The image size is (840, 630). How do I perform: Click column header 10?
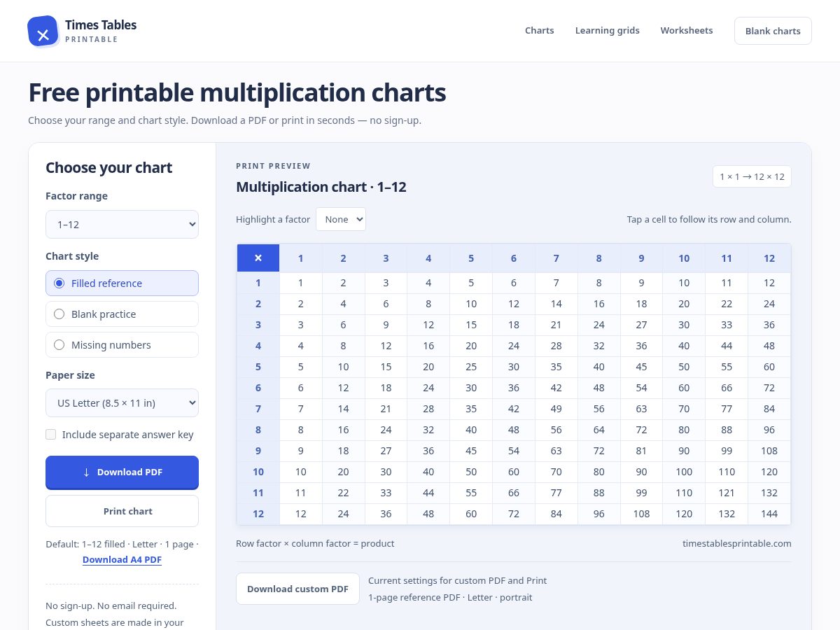pyautogui.click(x=684, y=258)
